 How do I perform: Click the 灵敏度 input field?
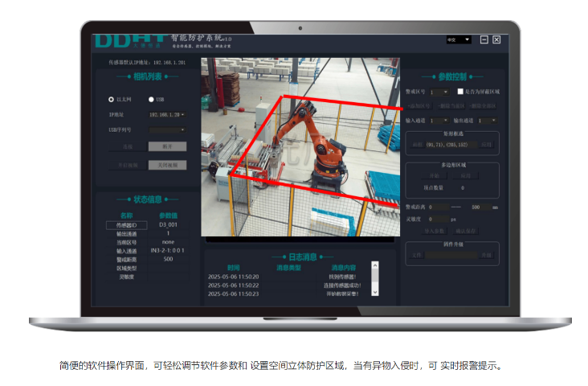pyautogui.click(x=439, y=218)
